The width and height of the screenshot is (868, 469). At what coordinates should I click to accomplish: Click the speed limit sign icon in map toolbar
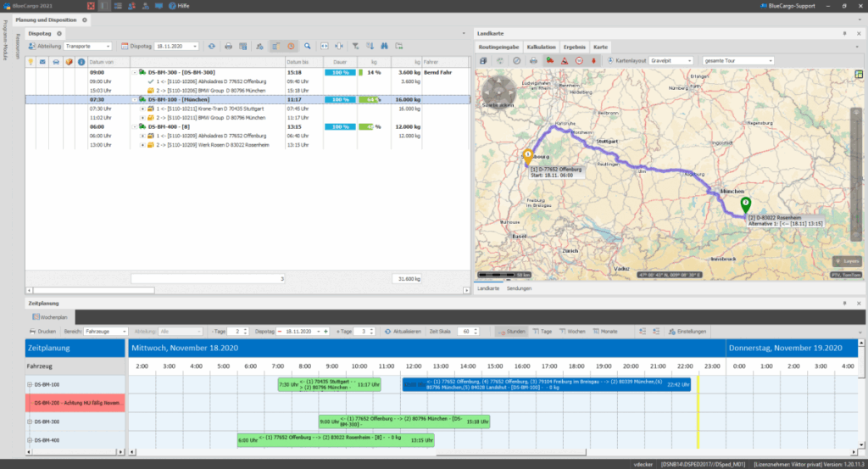[x=578, y=61]
